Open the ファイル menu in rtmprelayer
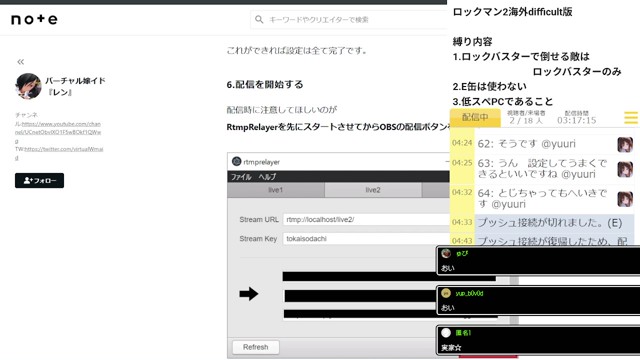Screen dimensions: 640x360 (241, 177)
